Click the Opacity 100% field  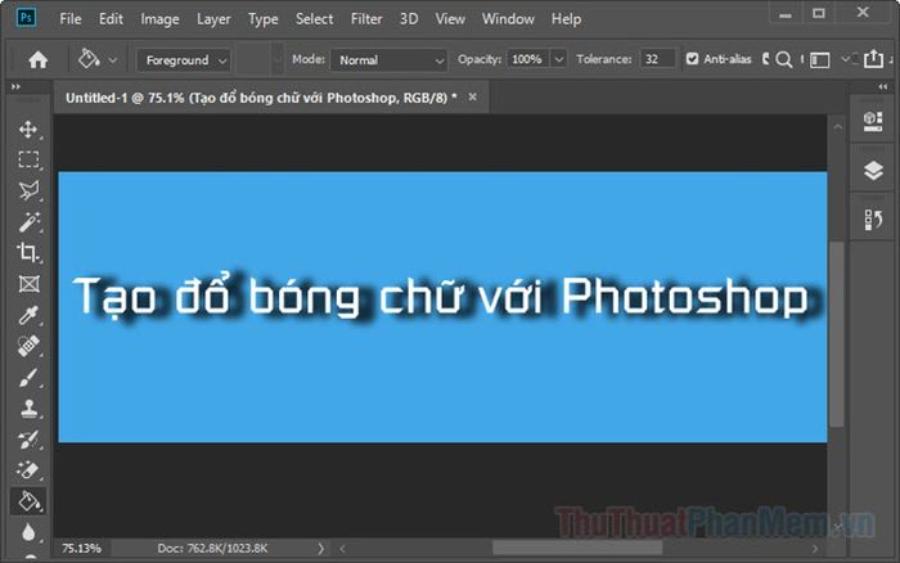pos(527,59)
